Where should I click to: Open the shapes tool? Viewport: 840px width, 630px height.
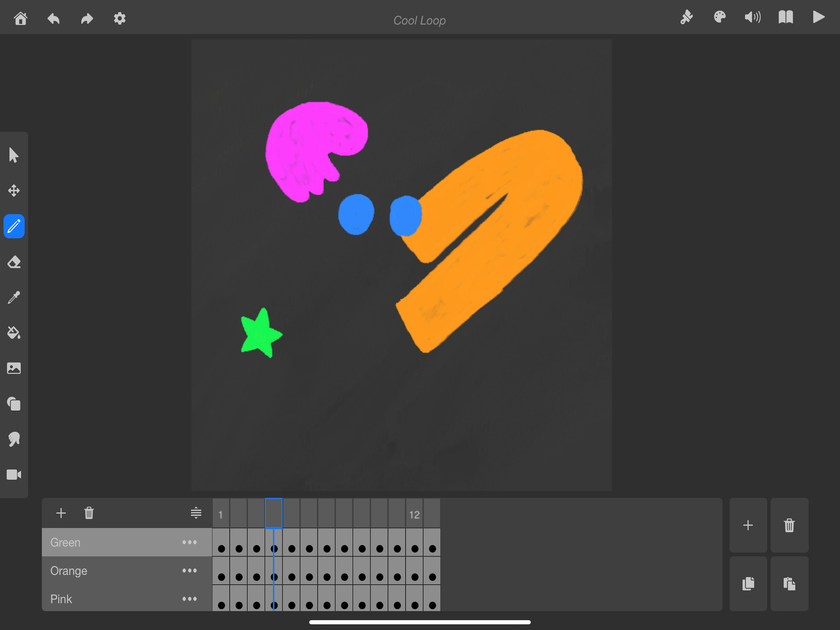pos(14,404)
